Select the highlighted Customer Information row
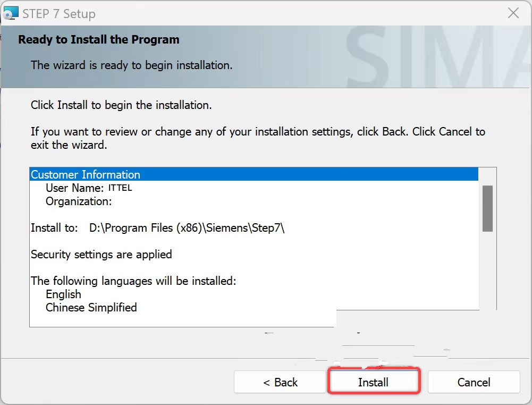 pyautogui.click(x=254, y=174)
